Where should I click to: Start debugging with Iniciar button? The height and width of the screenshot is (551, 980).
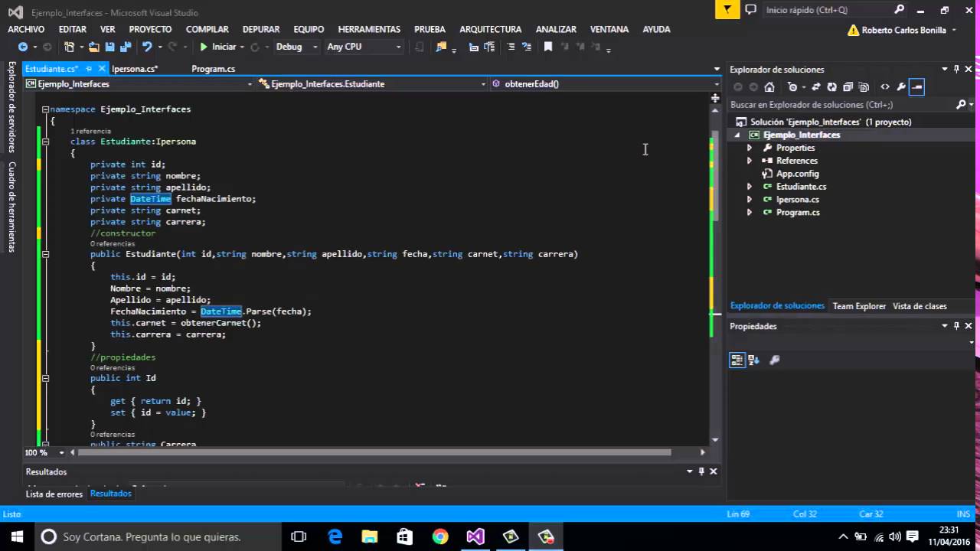coord(217,47)
